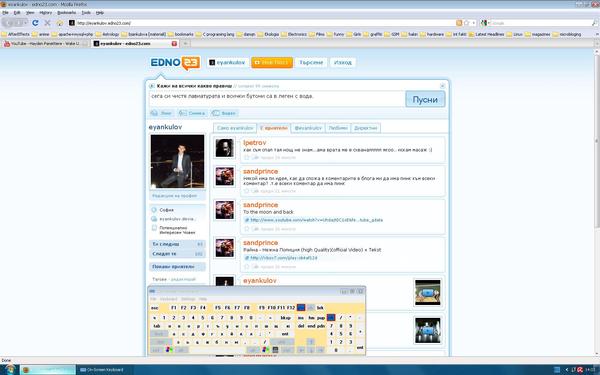Open the search engine dropdown in search box
The image size is (600, 375).
coord(485,23)
